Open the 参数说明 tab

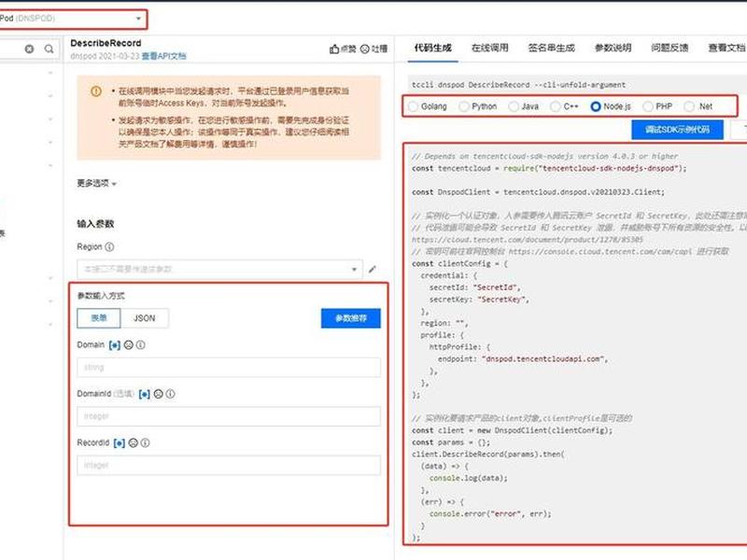pyautogui.click(x=613, y=48)
